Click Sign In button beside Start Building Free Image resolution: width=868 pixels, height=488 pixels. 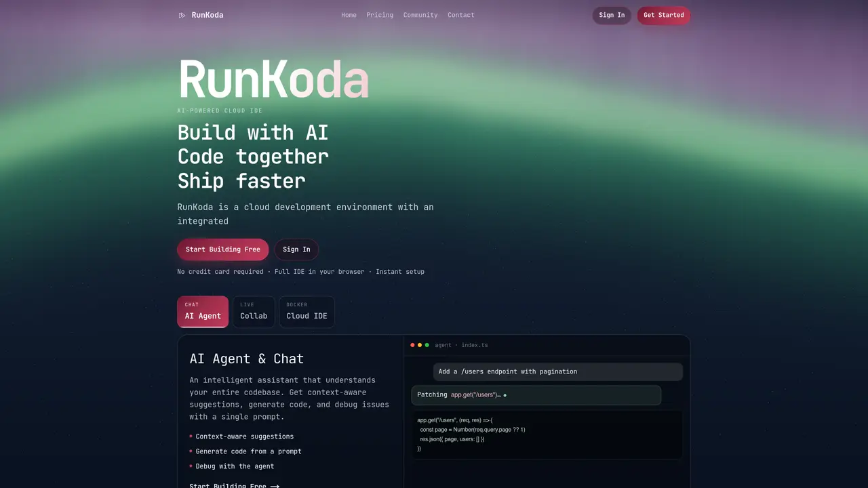[296, 249]
